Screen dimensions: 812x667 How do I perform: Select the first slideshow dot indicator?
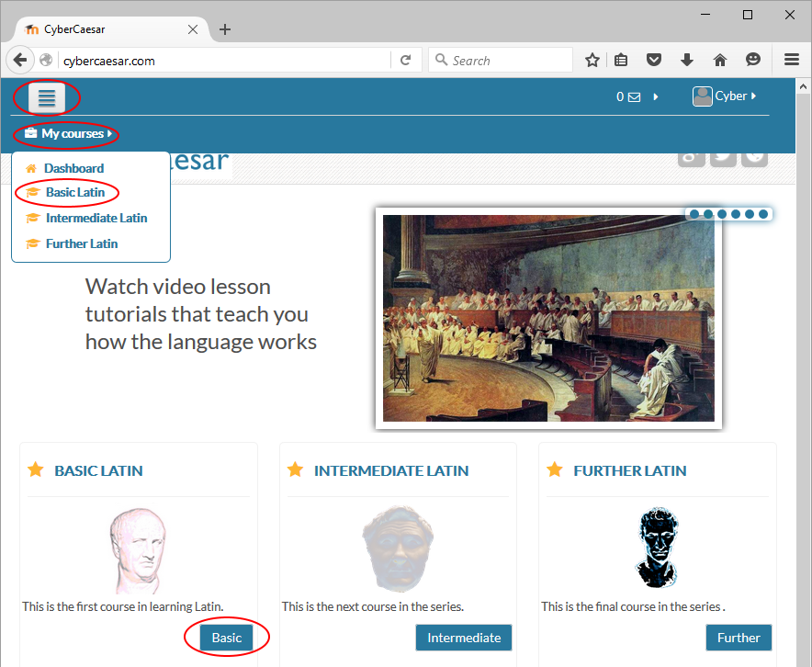point(694,214)
